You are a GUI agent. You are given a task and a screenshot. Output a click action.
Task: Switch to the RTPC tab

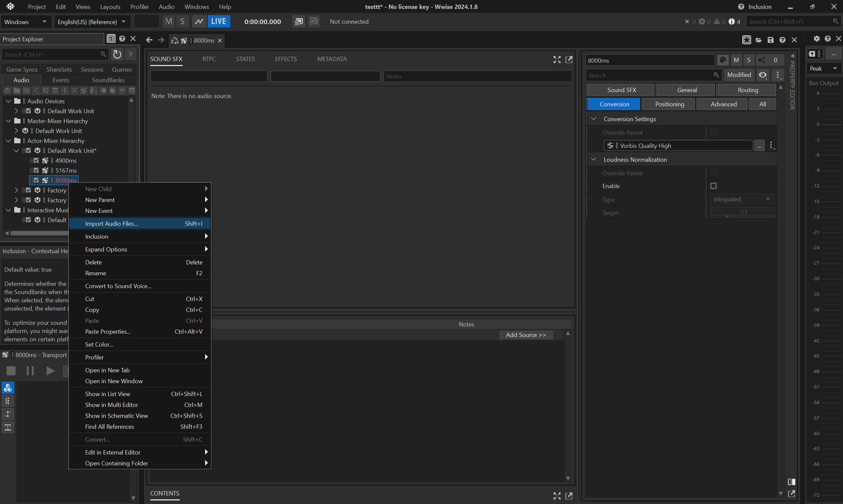click(209, 59)
